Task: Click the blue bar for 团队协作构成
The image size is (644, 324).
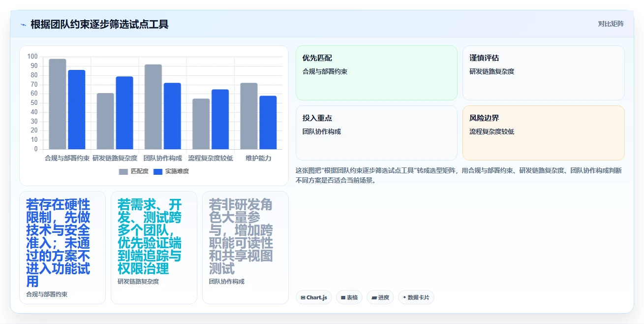Action: (172, 116)
